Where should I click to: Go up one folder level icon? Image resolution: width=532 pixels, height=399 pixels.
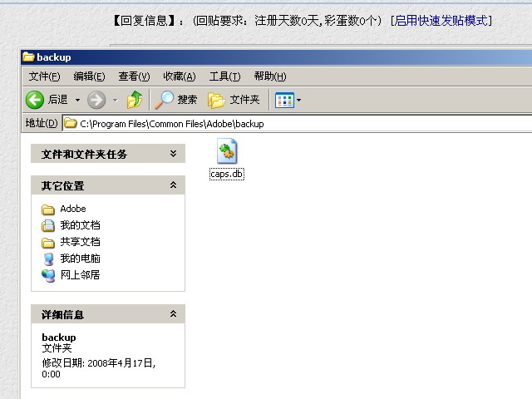tap(135, 100)
